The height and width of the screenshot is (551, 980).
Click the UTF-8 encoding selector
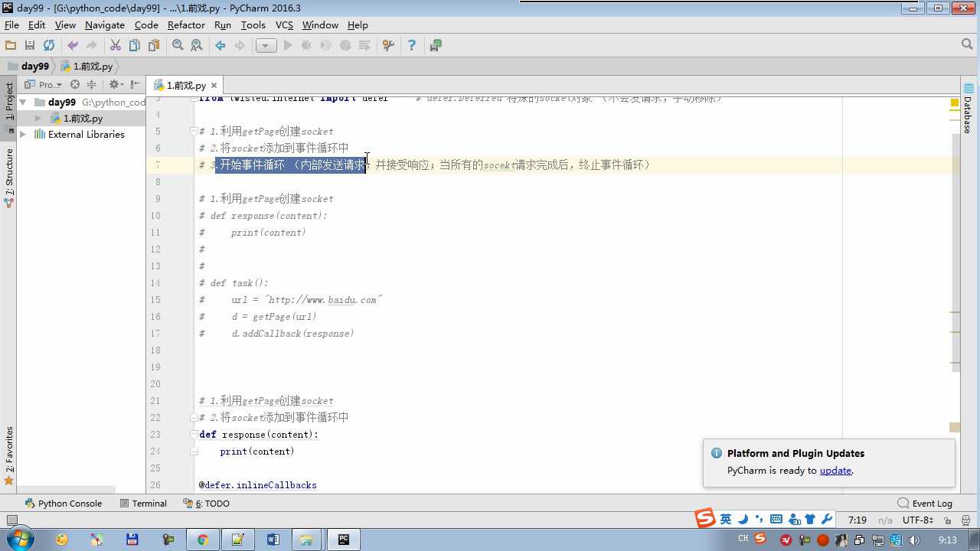(917, 520)
